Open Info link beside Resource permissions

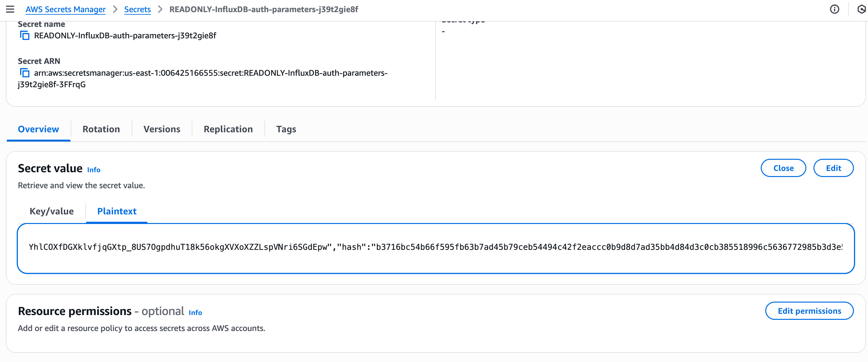(x=195, y=312)
